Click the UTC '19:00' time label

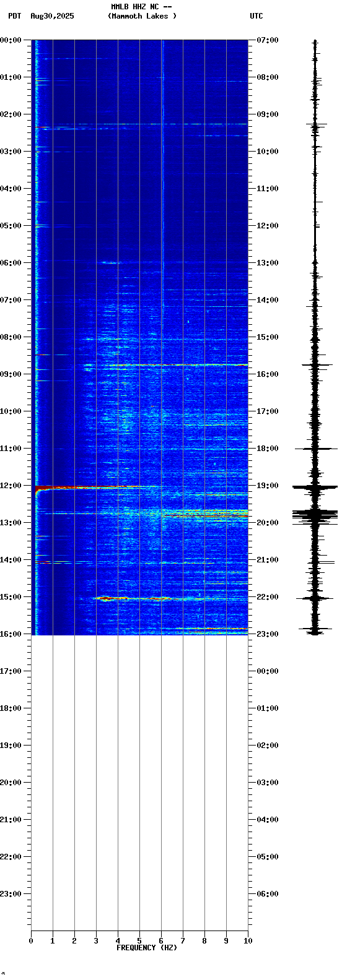point(268,486)
